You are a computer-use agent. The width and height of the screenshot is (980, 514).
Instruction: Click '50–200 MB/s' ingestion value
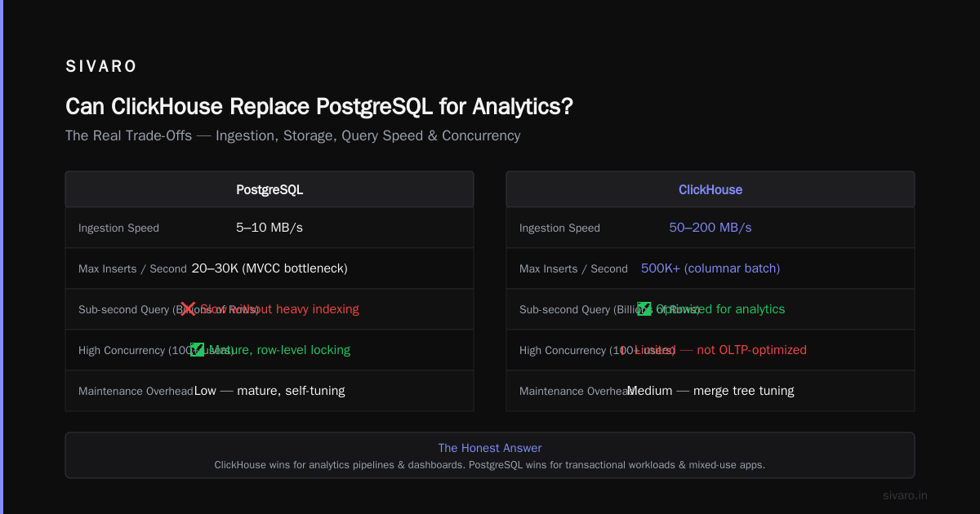click(710, 228)
